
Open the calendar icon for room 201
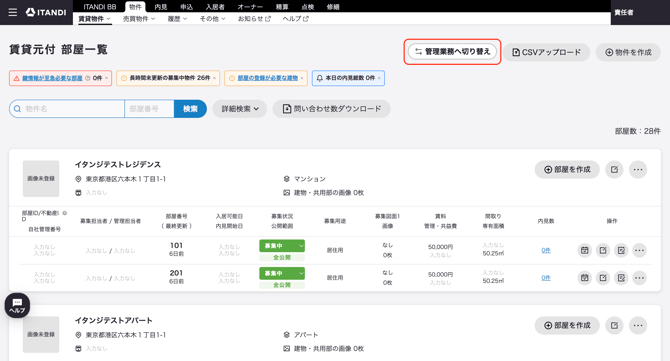585,278
